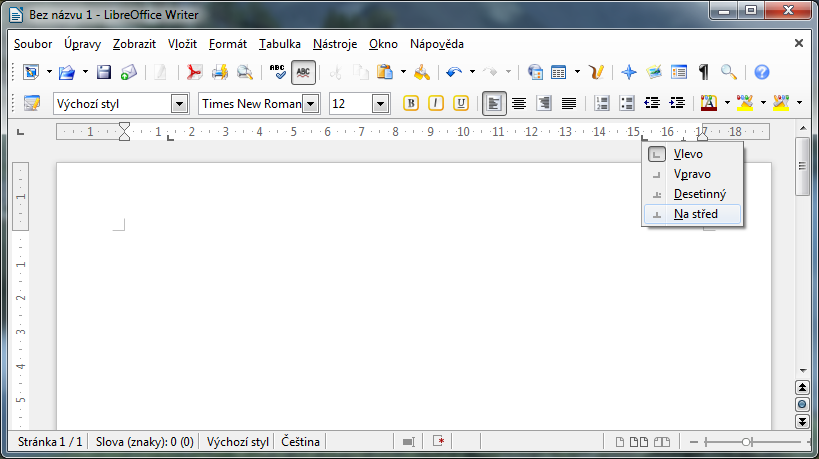
Task: Click the Cut scissors icon
Action: (336, 72)
